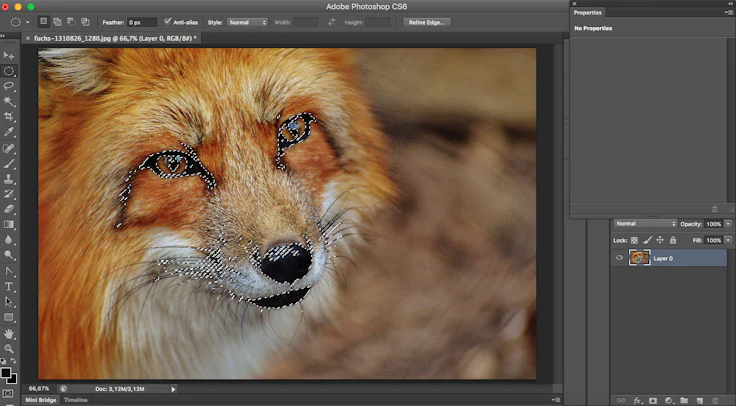Screen dimensions: 736x406
Task: Select the Blur tool
Action: [x=8, y=240]
